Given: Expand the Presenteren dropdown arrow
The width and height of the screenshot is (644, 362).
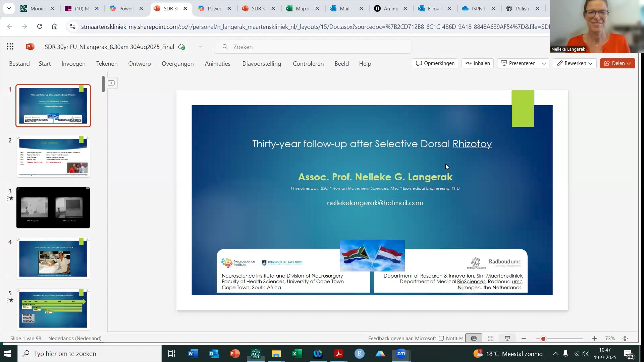Looking at the screenshot, I should (544, 63).
